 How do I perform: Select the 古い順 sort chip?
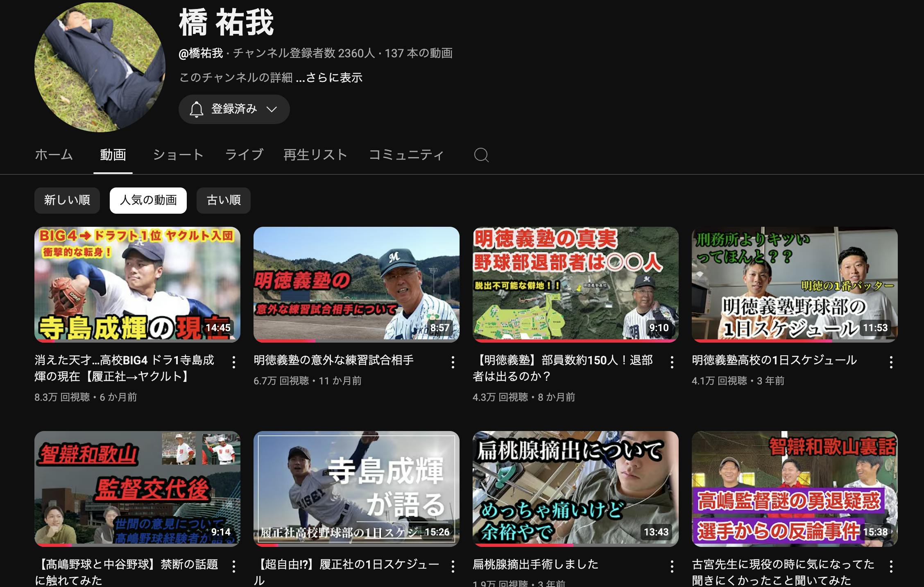tap(224, 200)
